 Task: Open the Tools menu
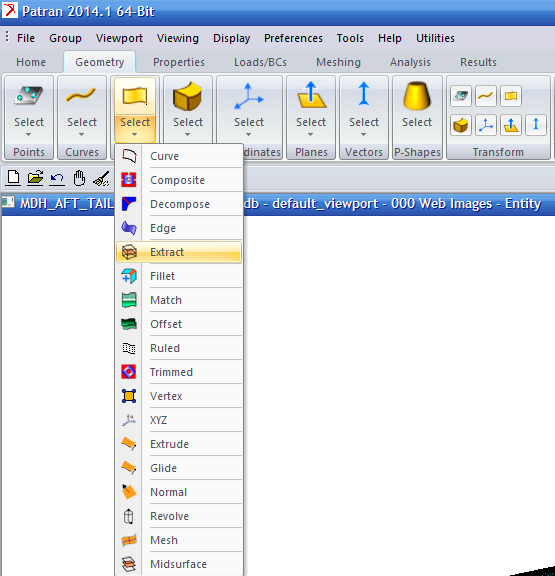click(350, 38)
